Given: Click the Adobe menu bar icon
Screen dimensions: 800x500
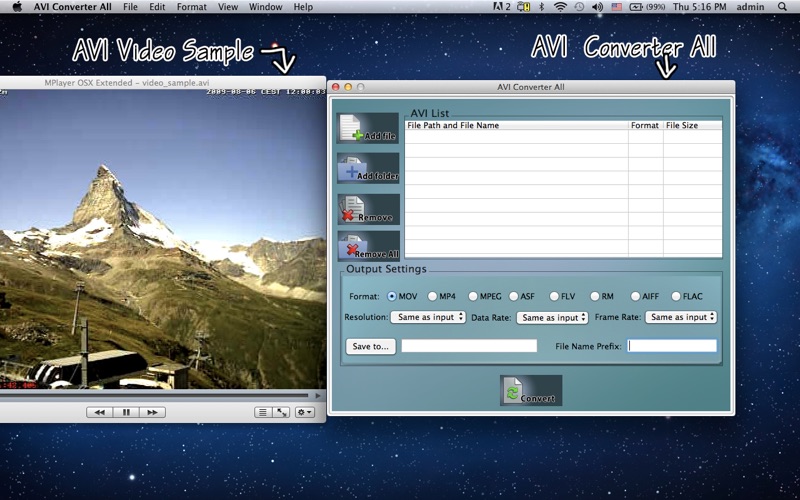Looking at the screenshot, I should pos(502,7).
